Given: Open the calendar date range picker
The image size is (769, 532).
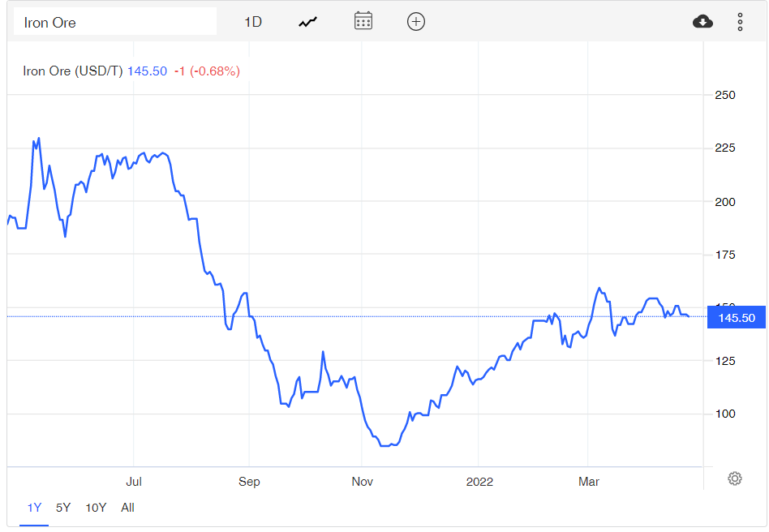Looking at the screenshot, I should [363, 21].
